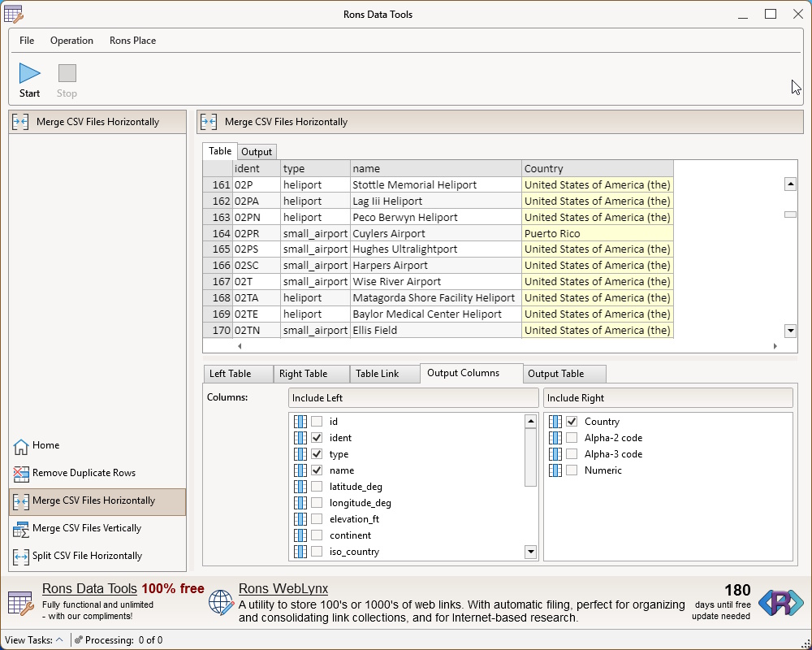
Task: Click the grey Stop icon
Action: pos(67,73)
